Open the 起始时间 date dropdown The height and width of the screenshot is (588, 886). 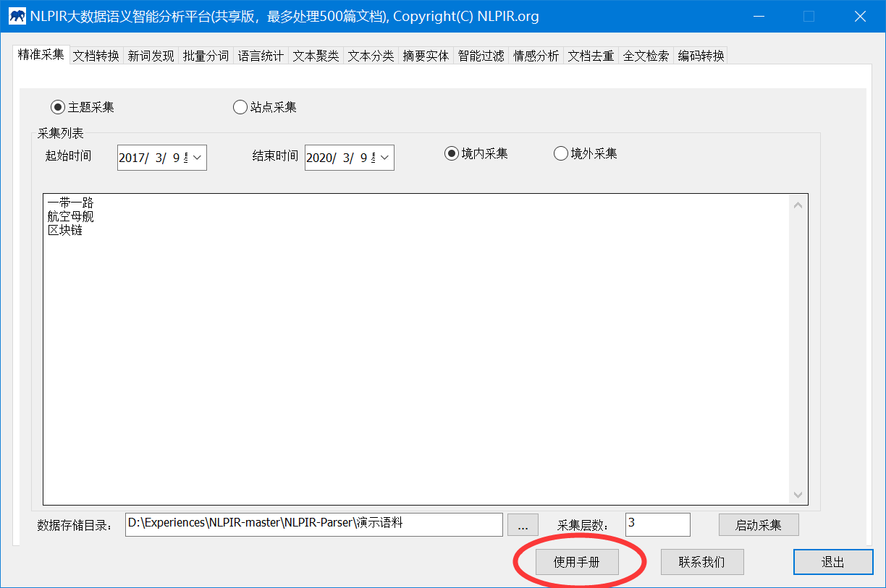coord(196,157)
